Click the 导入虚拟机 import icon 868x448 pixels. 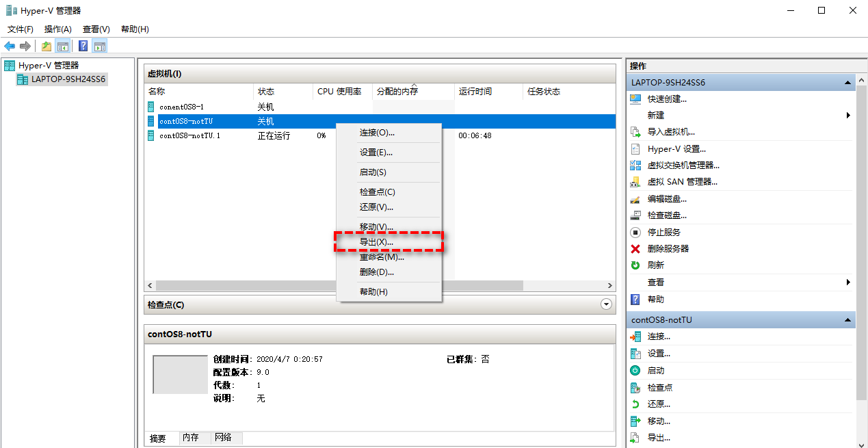635,132
